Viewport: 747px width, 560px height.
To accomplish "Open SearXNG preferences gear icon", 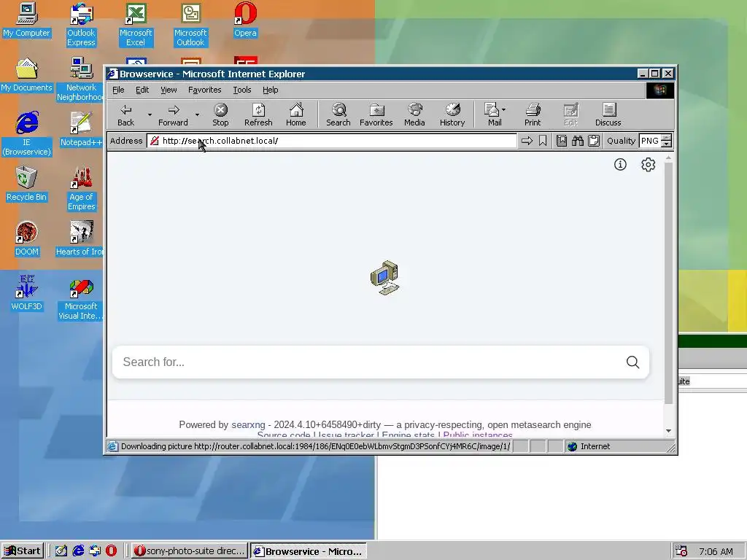I will (648, 165).
